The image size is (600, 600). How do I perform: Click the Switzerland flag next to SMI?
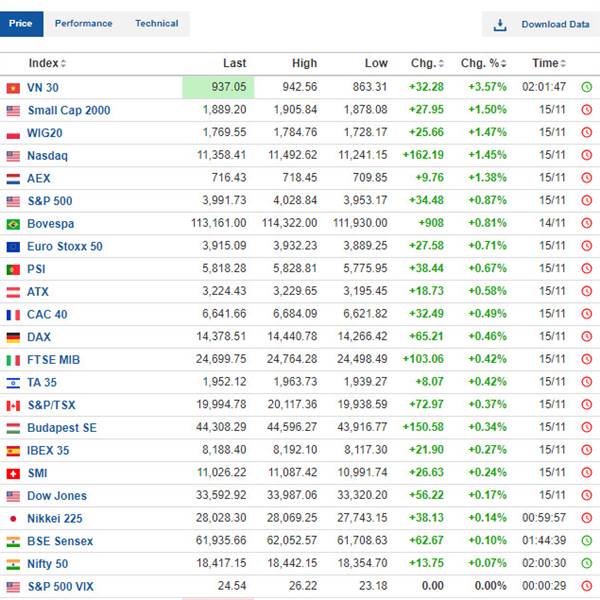click(x=13, y=474)
